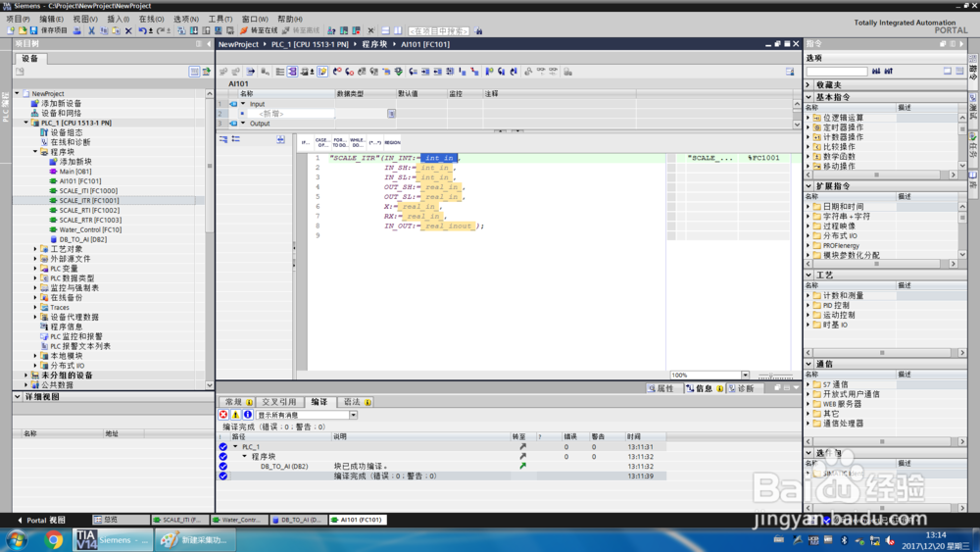Viewport: 980px width, 552px height.
Task: Click the monitoring glasses icon in editor toolbar
Action: 541,72
